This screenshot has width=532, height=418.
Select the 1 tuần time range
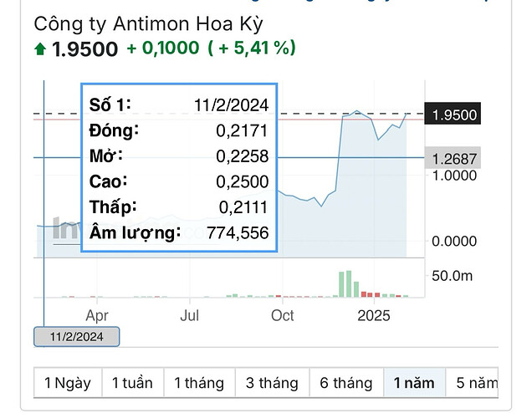(x=132, y=383)
